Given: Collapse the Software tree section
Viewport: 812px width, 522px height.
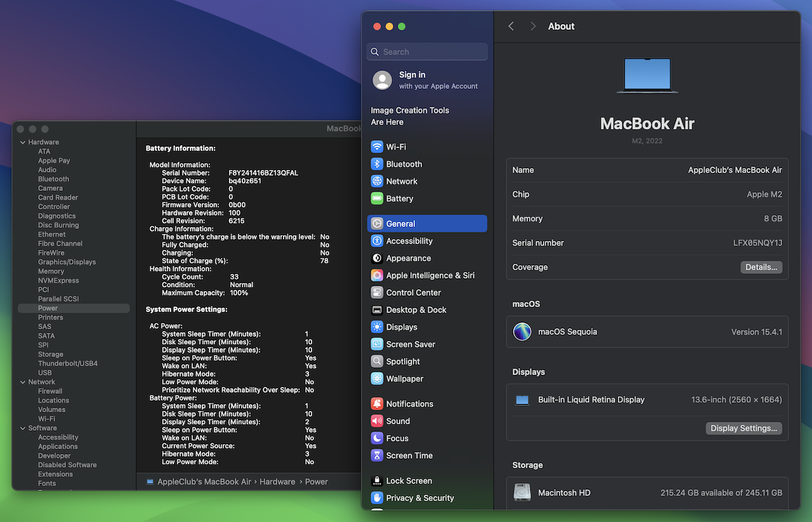Looking at the screenshot, I should click(x=23, y=428).
